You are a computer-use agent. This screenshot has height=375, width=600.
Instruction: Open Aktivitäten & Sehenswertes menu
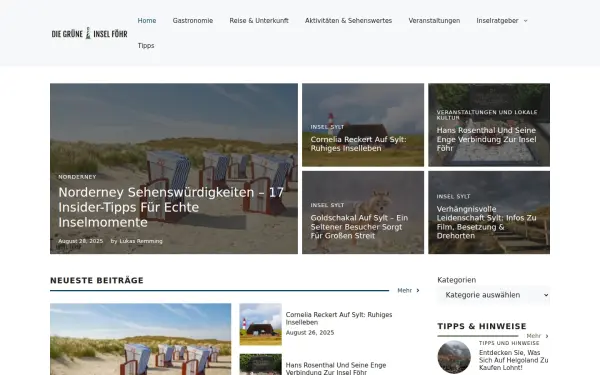coord(348,21)
